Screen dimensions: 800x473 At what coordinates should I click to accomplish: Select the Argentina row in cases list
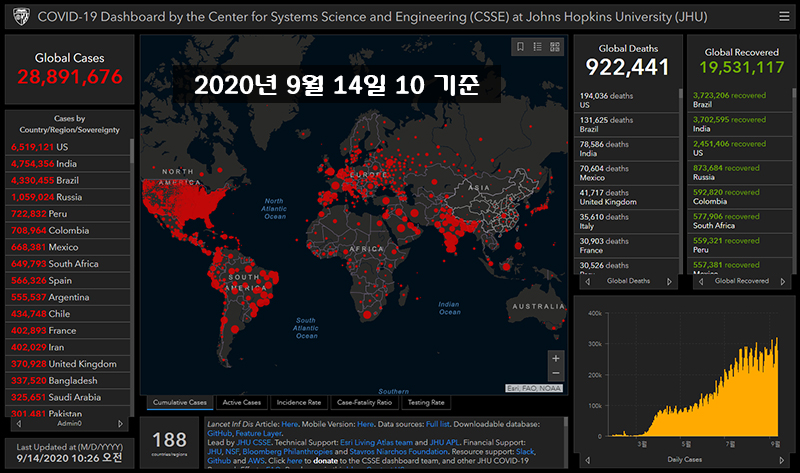(x=67, y=297)
